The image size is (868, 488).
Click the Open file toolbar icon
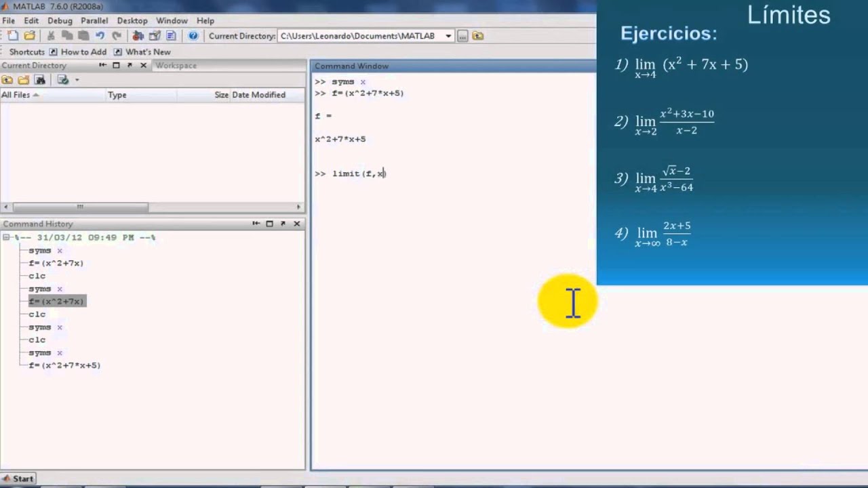(30, 36)
